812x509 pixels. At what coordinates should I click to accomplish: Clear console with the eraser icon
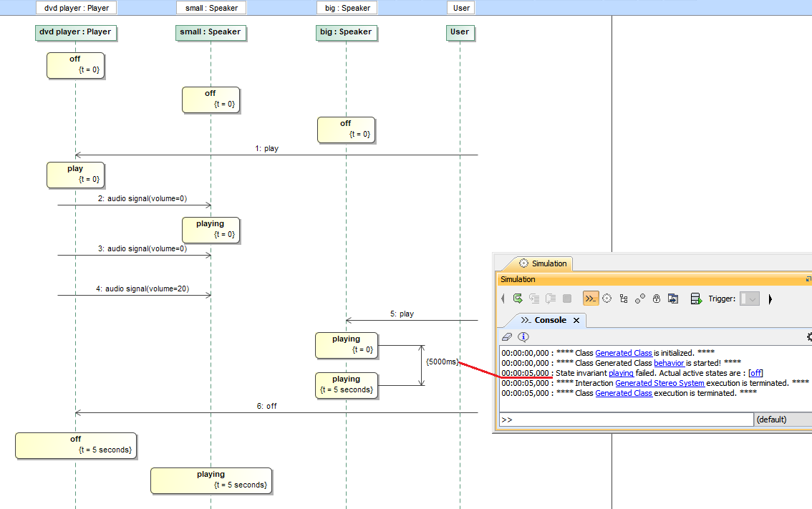click(x=507, y=336)
